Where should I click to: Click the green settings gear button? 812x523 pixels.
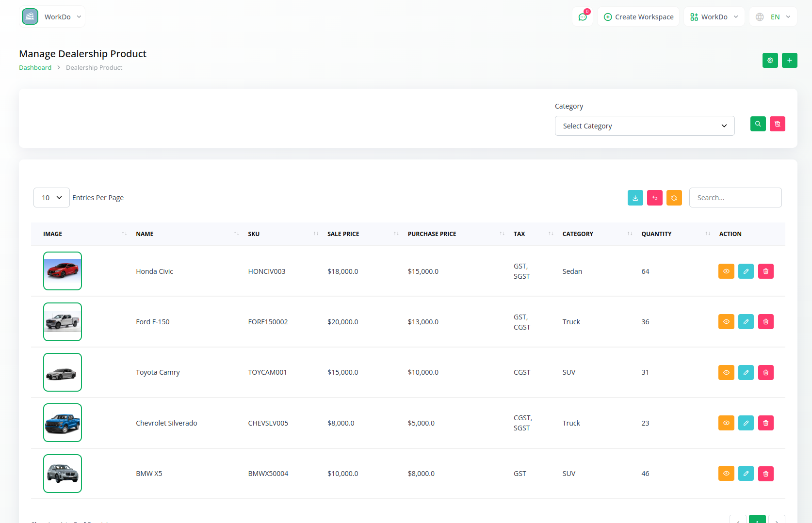(770, 61)
